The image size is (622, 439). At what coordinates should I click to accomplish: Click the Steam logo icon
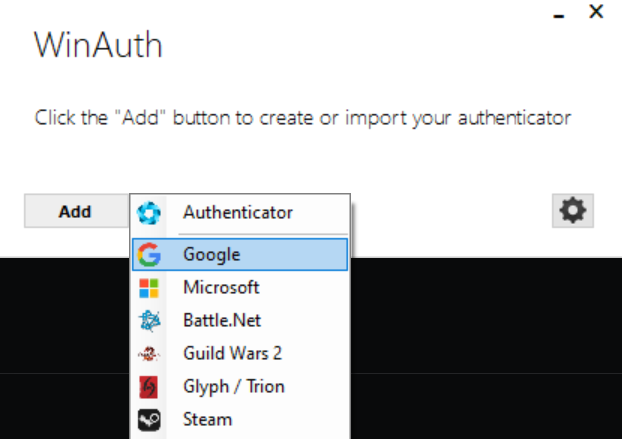(149, 420)
